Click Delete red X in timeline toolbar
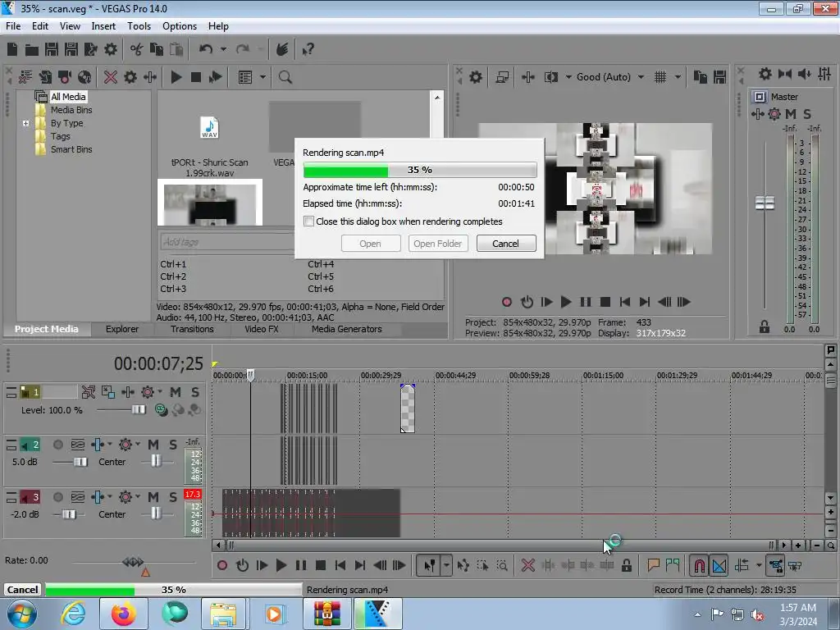 tap(527, 565)
